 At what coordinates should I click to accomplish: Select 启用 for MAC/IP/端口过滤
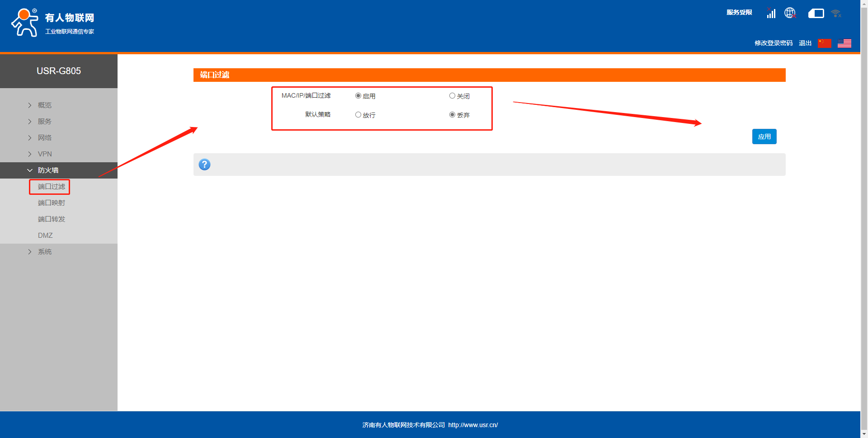(358, 96)
